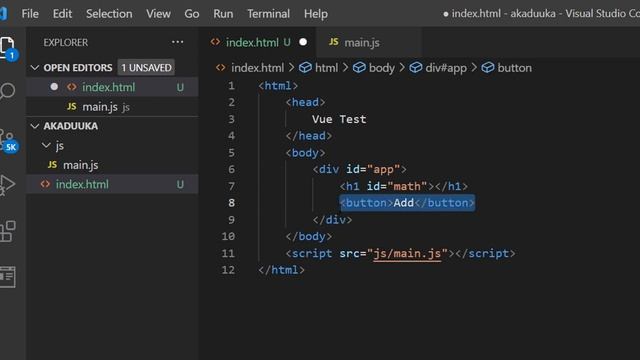This screenshot has width=640, height=360.
Task: Open the Search activity bar icon
Action: pos(7,91)
